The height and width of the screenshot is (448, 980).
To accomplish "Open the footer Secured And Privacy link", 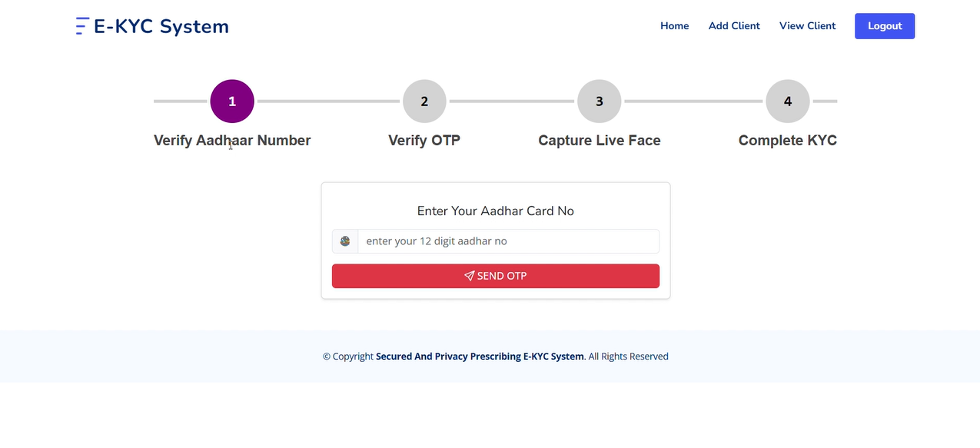I will 480,357.
